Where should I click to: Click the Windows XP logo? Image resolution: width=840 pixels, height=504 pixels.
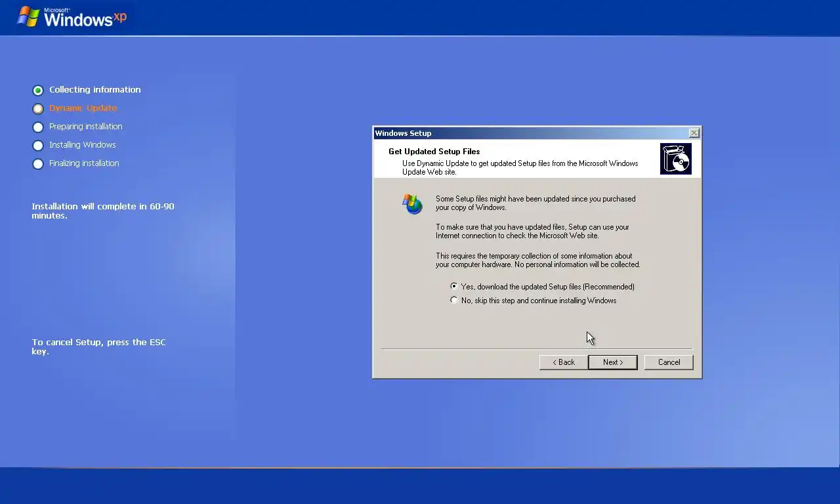coord(72,16)
